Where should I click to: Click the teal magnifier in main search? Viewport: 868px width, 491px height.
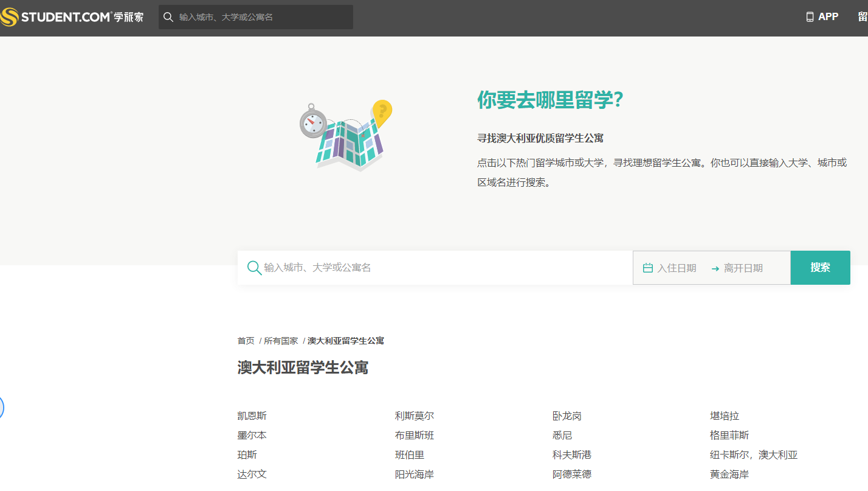(x=254, y=268)
